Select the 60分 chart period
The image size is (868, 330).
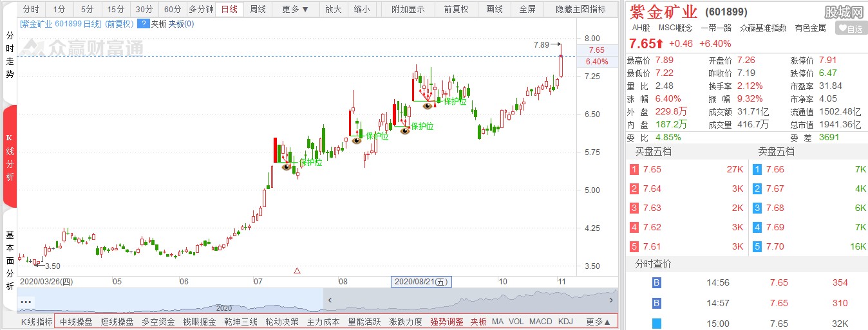[x=173, y=10]
